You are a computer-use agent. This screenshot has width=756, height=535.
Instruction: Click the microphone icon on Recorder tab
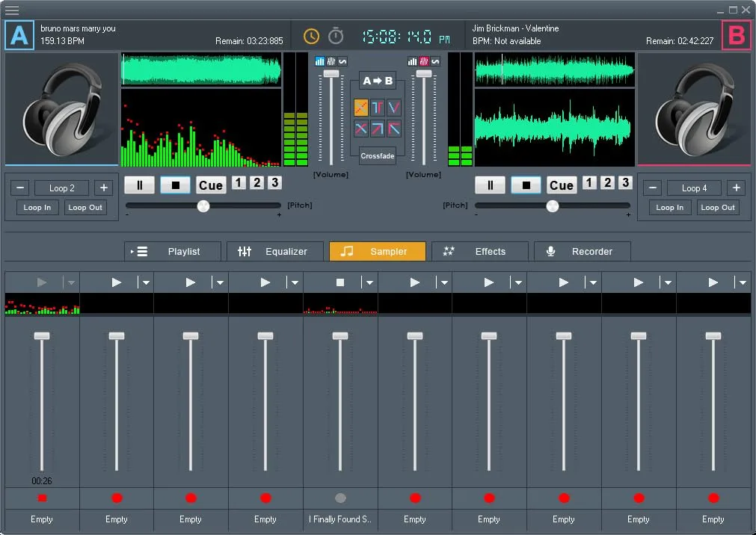tap(551, 251)
